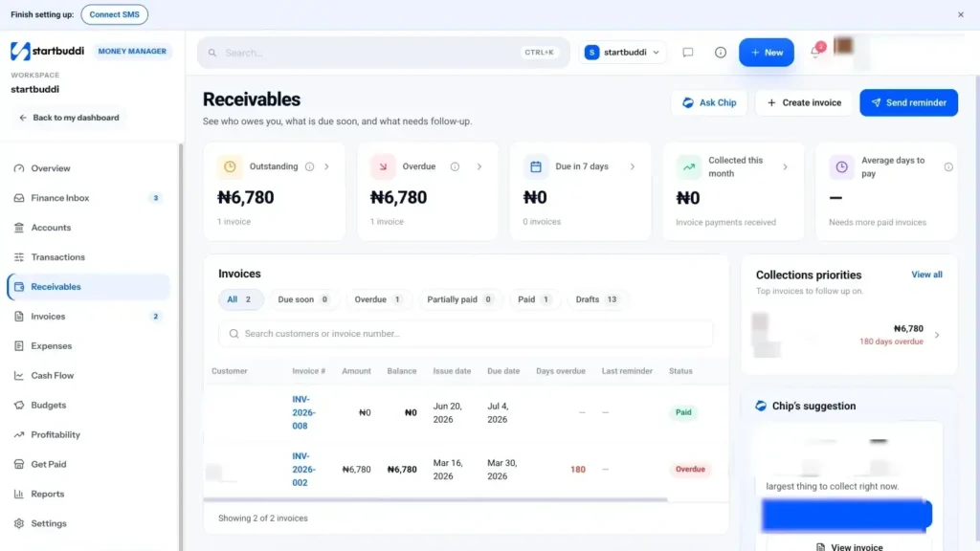Screen dimensions: 980x551
Task: Open Overview in the sidebar
Action: tap(88, 168)
